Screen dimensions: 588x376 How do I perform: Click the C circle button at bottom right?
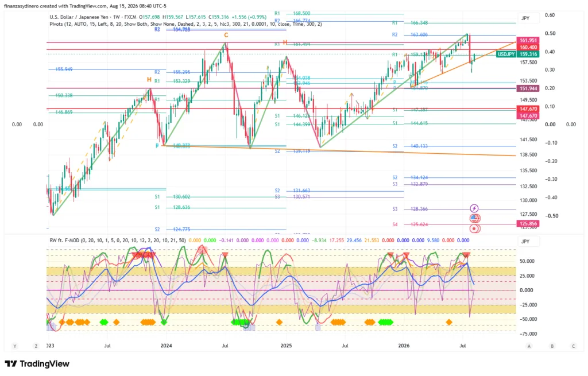[574, 346]
